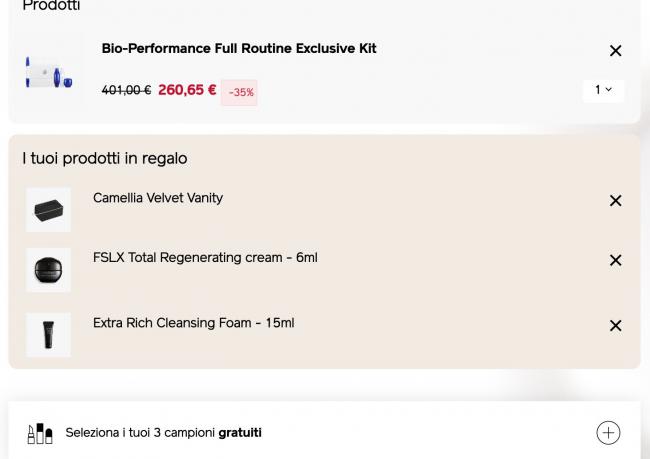Click the FSLX Regenerating cream jar image

coord(48,270)
